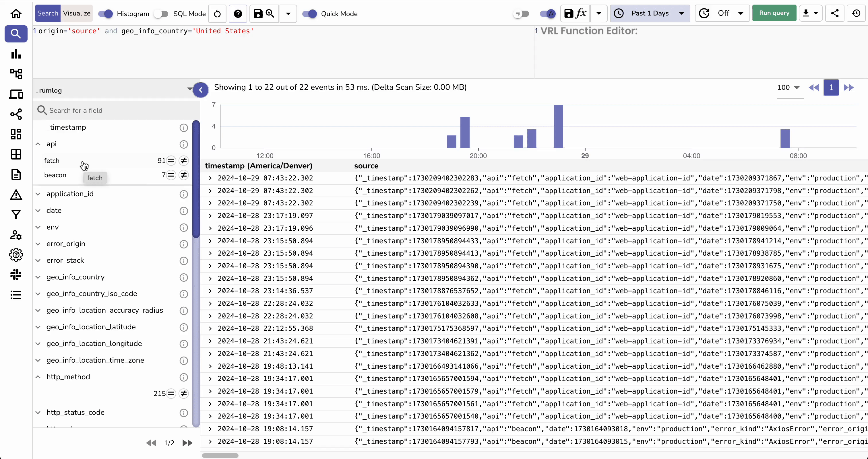868x459 pixels.
Task: Click the fetch field value filter icon
Action: click(x=171, y=160)
